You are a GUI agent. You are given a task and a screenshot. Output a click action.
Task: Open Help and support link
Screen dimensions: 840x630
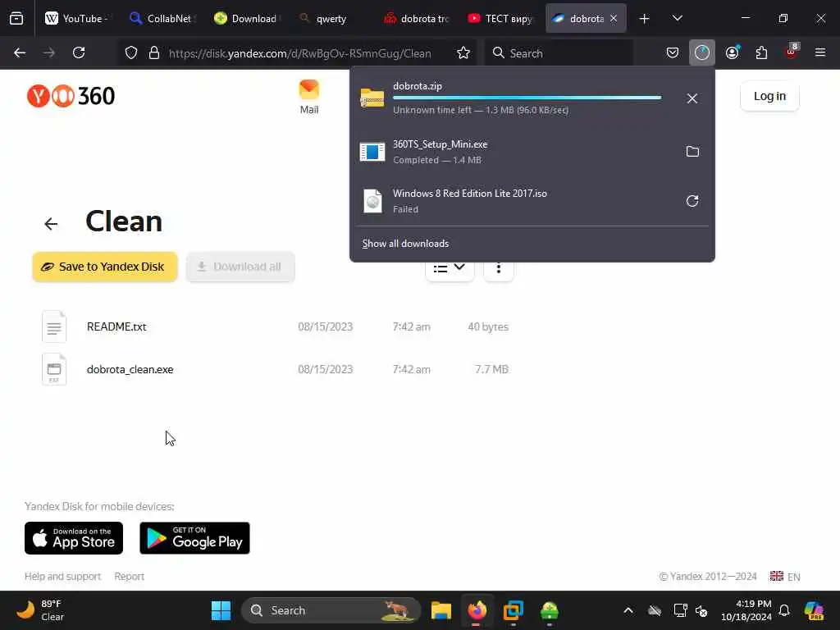tap(62, 577)
